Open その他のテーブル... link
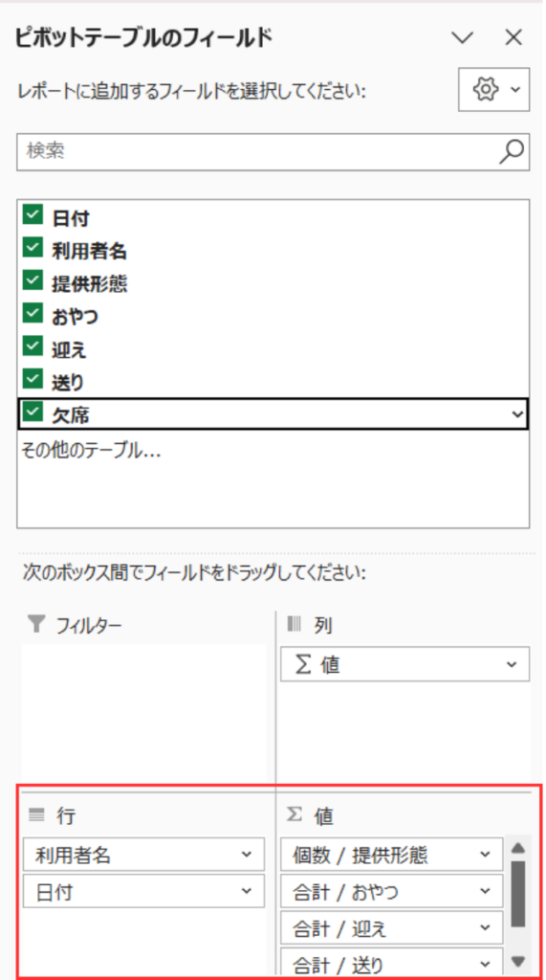 [x=91, y=450]
